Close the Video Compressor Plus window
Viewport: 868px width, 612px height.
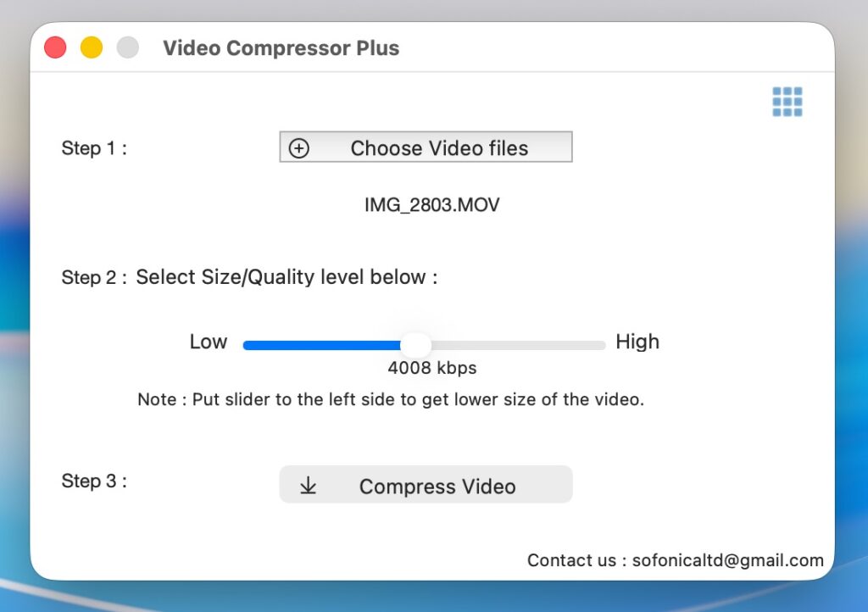[55, 47]
